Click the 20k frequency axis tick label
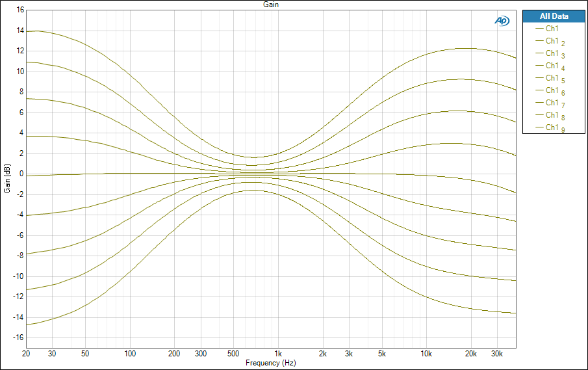 [x=470, y=354]
